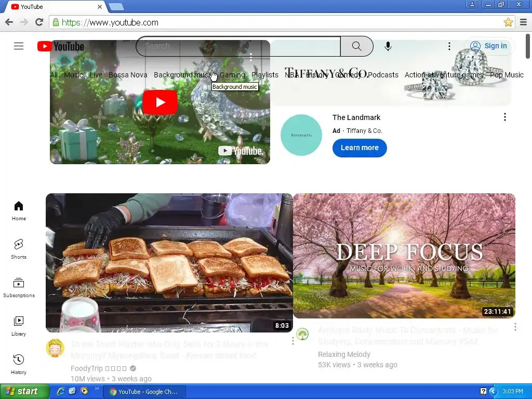The width and height of the screenshot is (532, 399).
Task: Click the YouTube logo in the header
Action: 61,46
